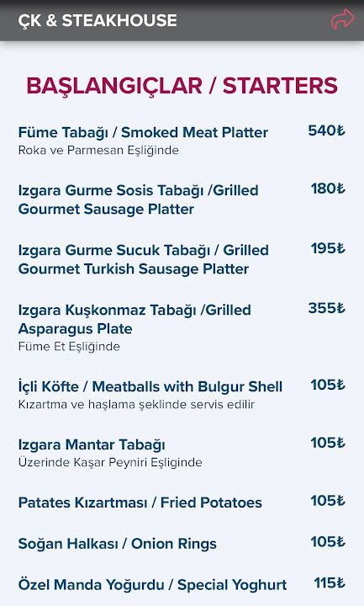The image size is (364, 606).
Task: Tap the 180₺ price
Action: click(x=328, y=189)
